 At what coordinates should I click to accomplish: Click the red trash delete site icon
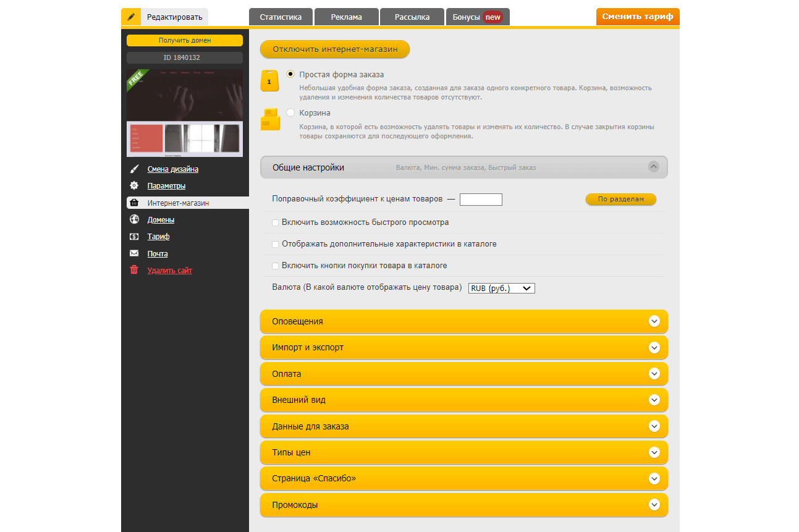(x=134, y=270)
